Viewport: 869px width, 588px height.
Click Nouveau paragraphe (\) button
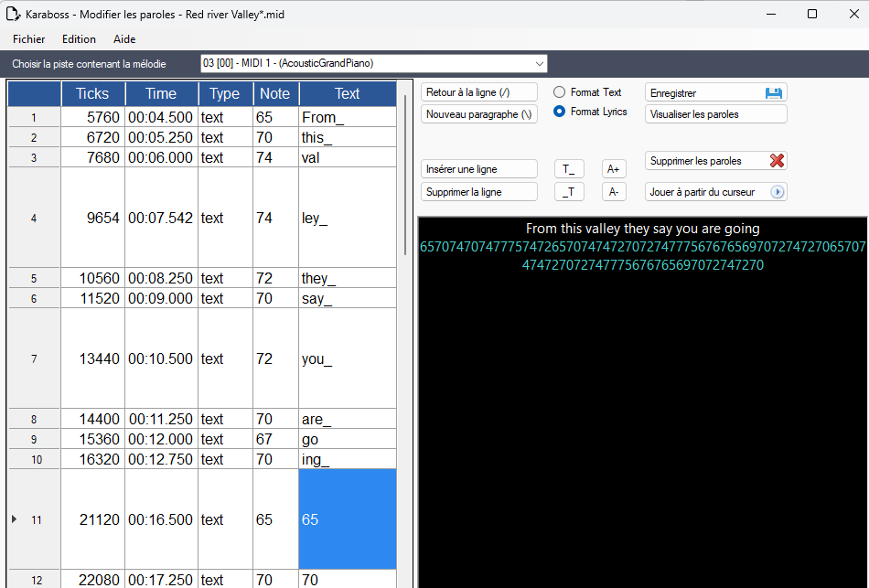(x=478, y=114)
